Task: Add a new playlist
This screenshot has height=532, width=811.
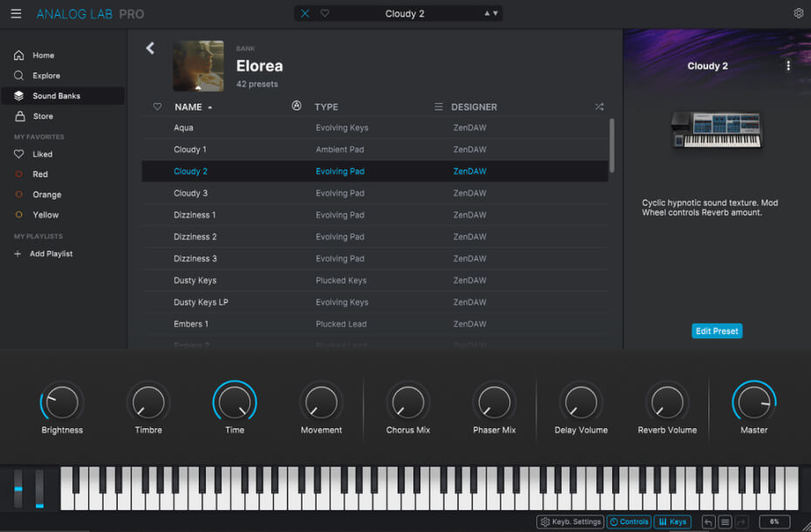Action: pos(44,254)
